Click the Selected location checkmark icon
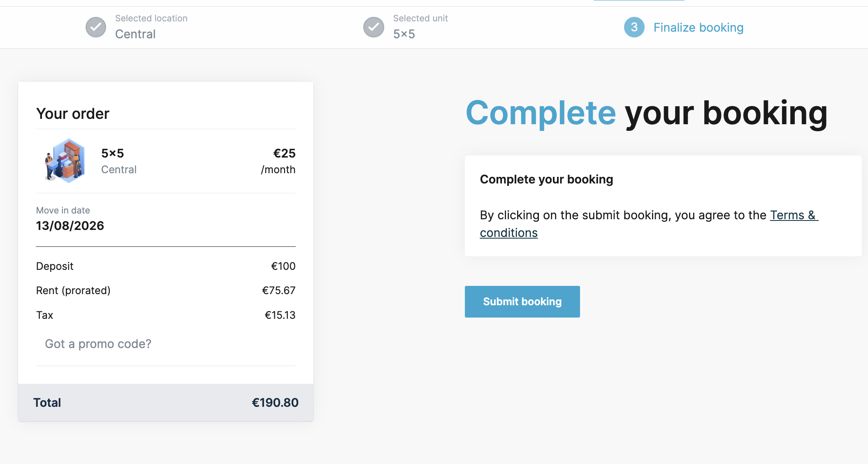Viewport: 868px width, 464px height. (x=96, y=27)
